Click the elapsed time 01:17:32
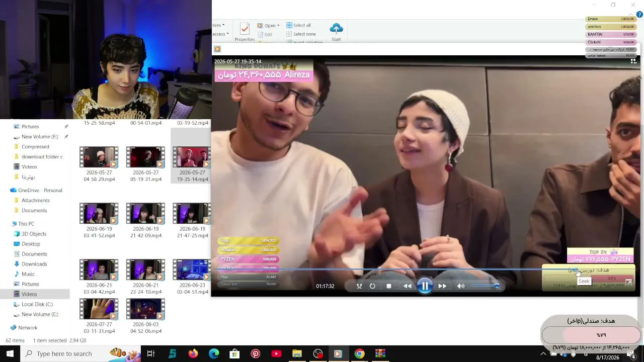 click(x=325, y=286)
